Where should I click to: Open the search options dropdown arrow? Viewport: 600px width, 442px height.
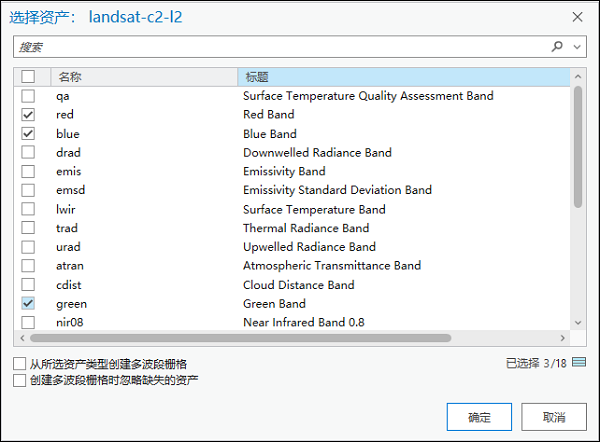pyautogui.click(x=577, y=46)
